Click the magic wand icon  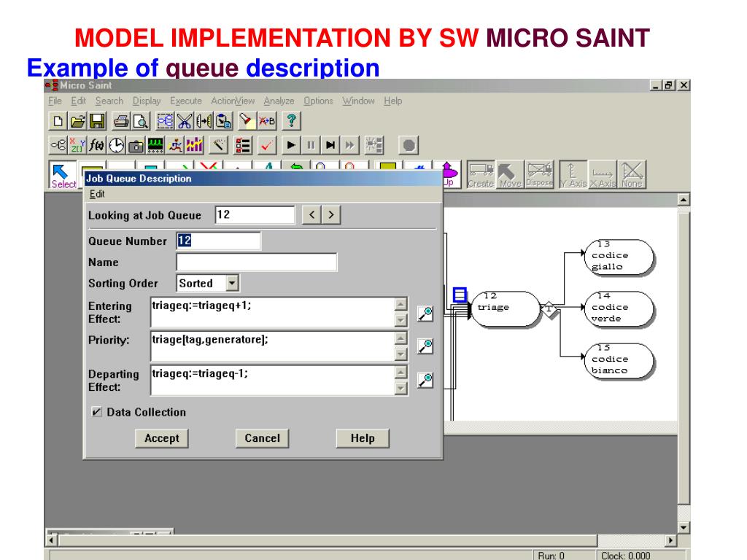pos(219,145)
